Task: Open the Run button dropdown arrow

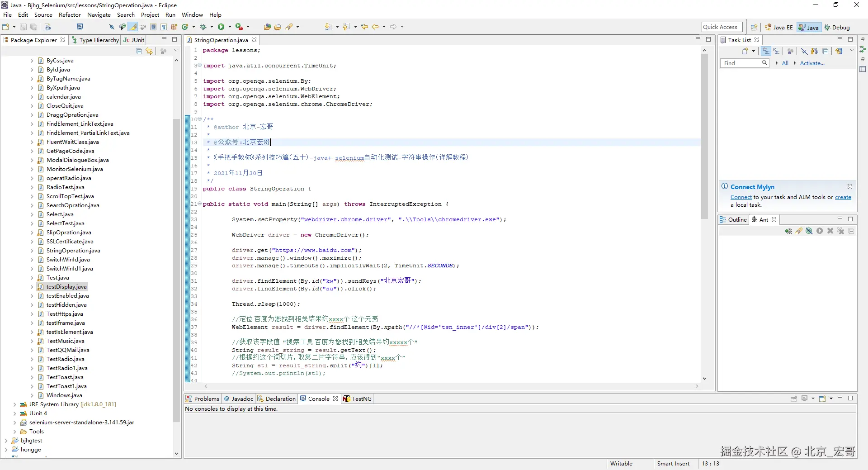Action: coord(230,27)
